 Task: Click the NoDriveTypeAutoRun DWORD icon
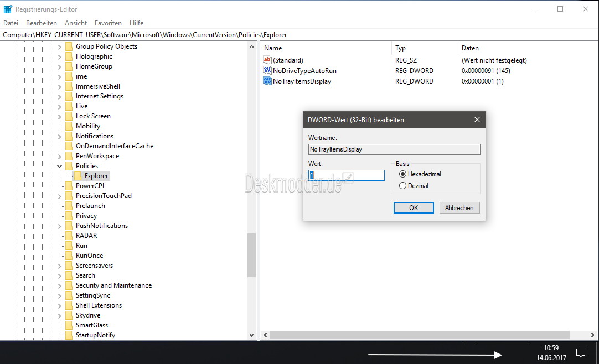pyautogui.click(x=267, y=71)
